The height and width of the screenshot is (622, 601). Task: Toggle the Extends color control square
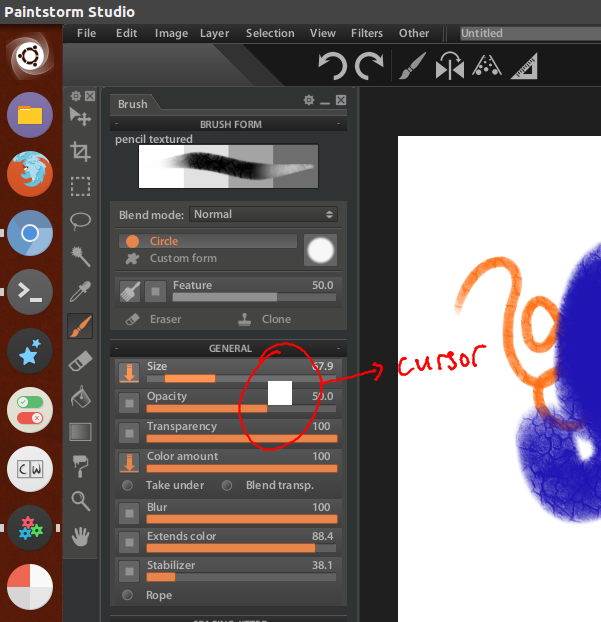click(x=129, y=543)
